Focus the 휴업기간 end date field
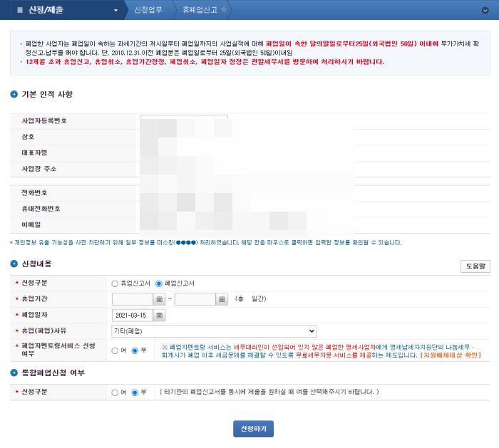 pyautogui.click(x=195, y=299)
